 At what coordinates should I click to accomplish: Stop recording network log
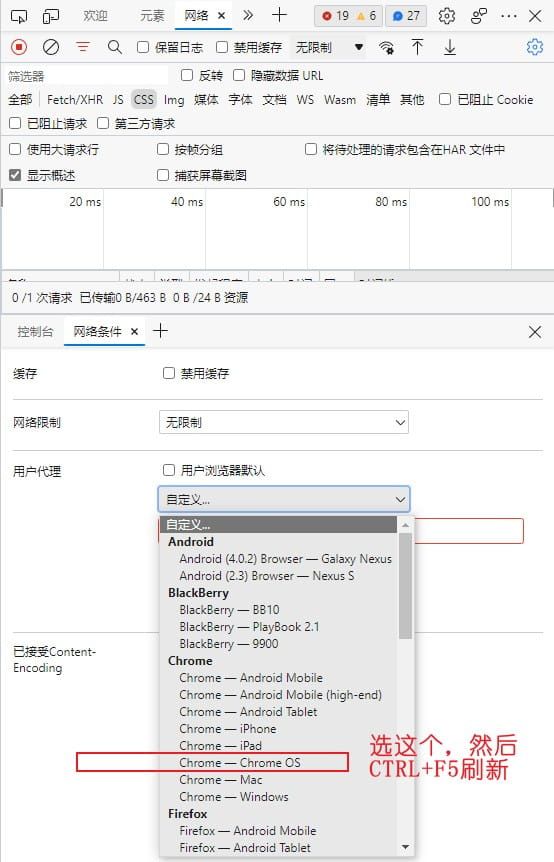pyautogui.click(x=19, y=47)
